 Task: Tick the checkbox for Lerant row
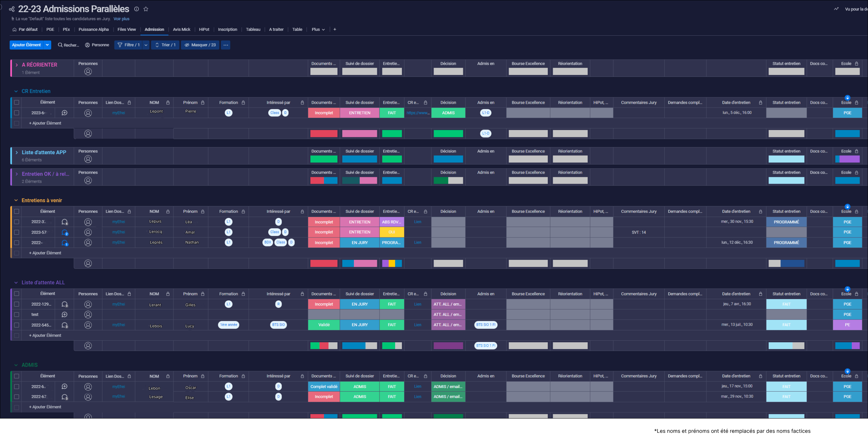pos(17,304)
